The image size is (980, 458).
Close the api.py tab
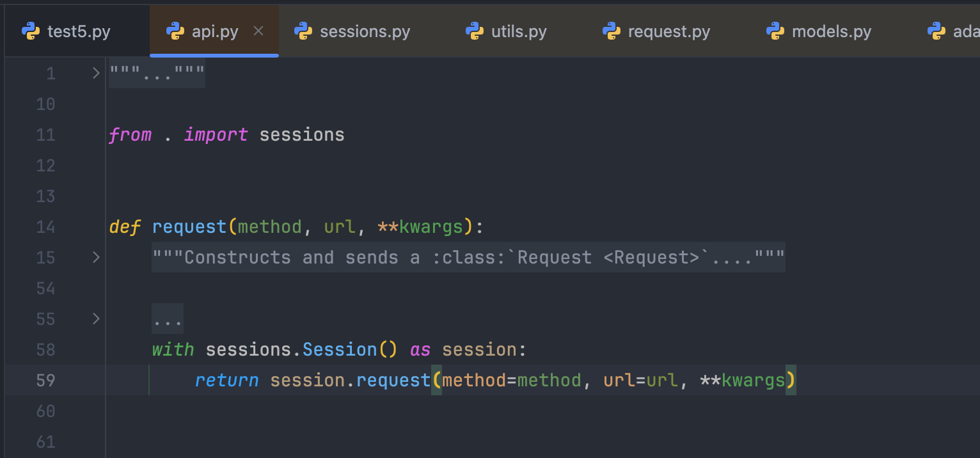[x=258, y=31]
